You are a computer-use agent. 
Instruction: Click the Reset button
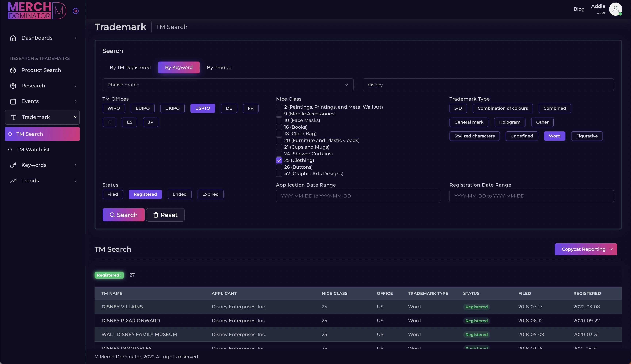coord(165,215)
